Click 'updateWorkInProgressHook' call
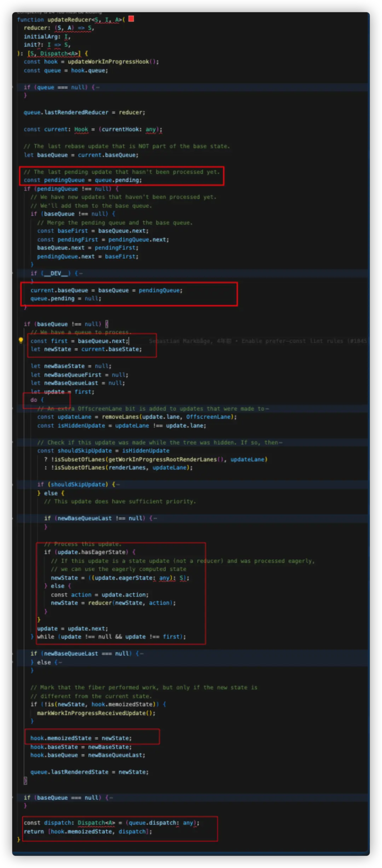Image resolution: width=382 pixels, height=868 pixels. point(108,62)
